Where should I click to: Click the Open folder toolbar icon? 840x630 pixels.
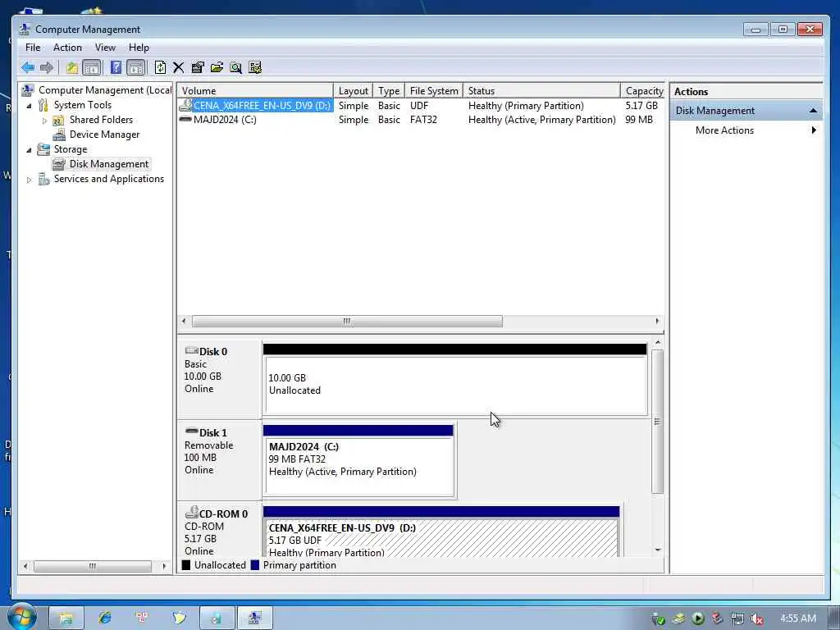coord(217,67)
